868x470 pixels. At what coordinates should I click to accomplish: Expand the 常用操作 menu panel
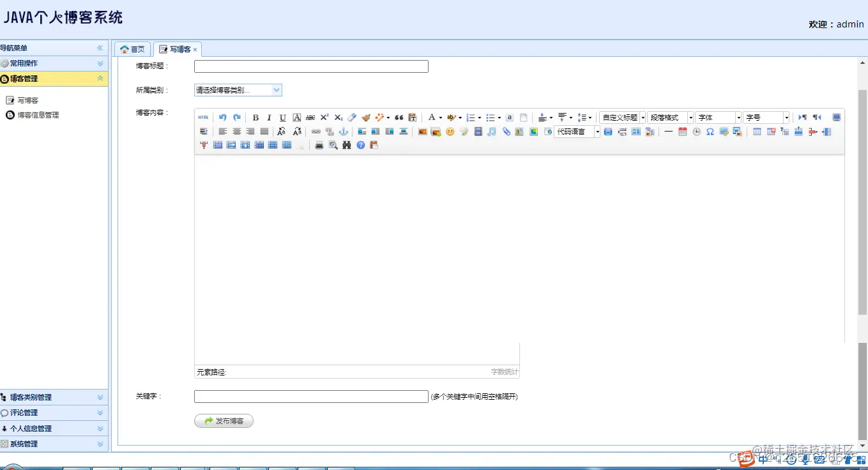tap(100, 63)
